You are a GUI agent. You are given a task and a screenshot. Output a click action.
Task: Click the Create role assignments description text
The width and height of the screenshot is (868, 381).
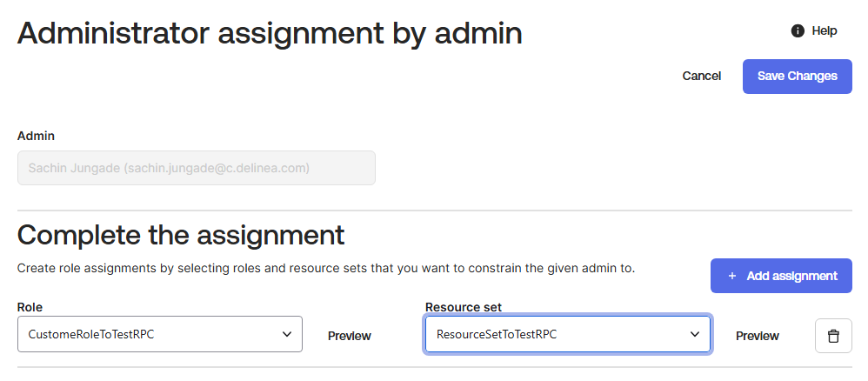click(x=326, y=269)
